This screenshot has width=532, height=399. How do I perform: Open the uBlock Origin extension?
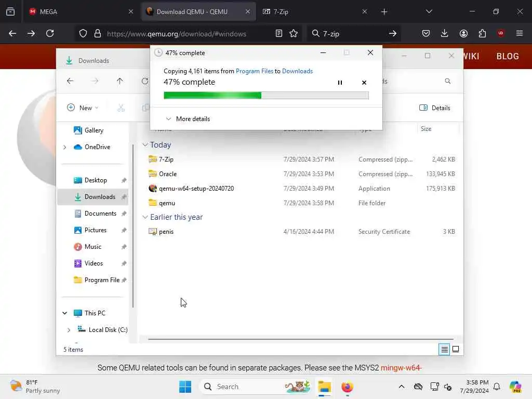(501, 33)
